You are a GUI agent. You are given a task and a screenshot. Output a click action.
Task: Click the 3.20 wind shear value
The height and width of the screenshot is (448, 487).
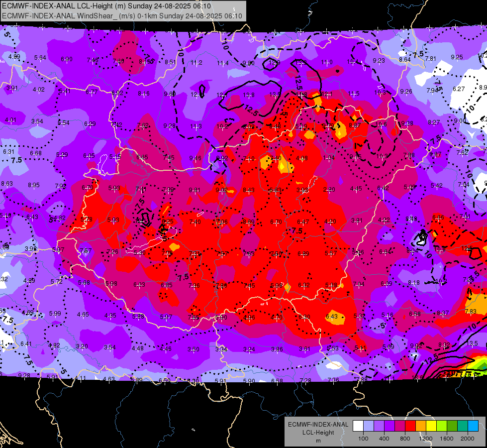82,346
